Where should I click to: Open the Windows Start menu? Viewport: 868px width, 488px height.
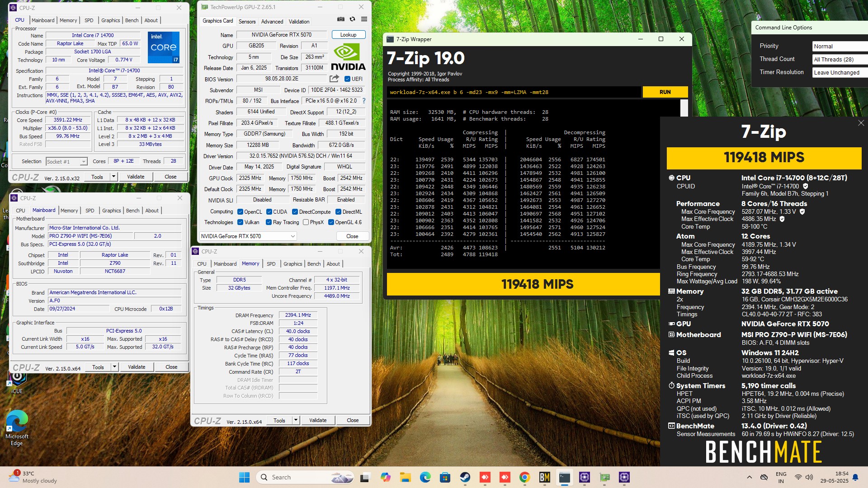pos(244,477)
